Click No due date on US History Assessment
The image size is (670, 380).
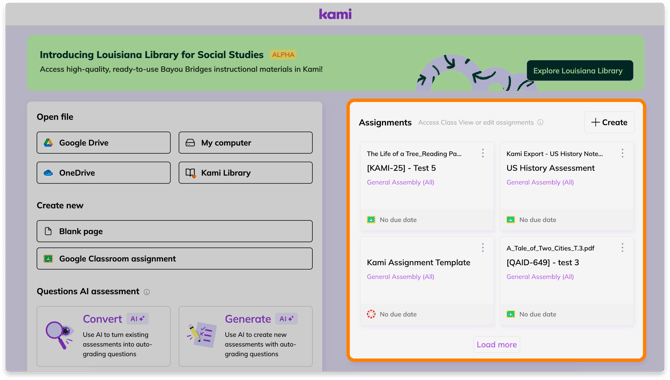point(538,220)
